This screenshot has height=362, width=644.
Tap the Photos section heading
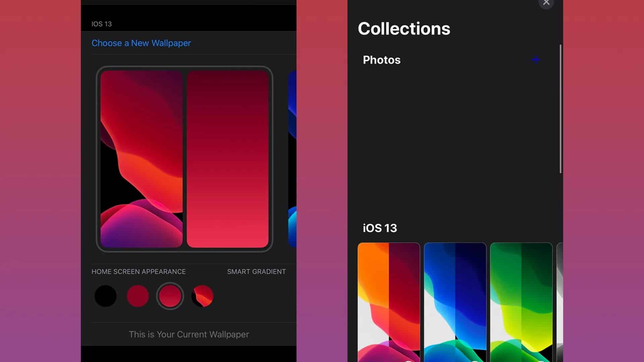point(382,60)
